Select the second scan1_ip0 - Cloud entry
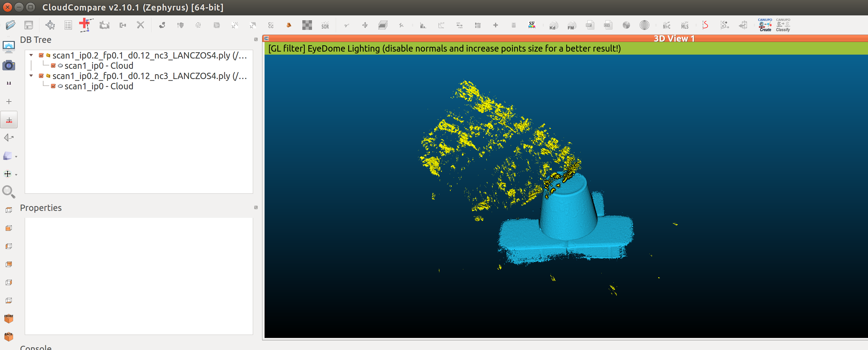This screenshot has height=350, width=868. (99, 86)
